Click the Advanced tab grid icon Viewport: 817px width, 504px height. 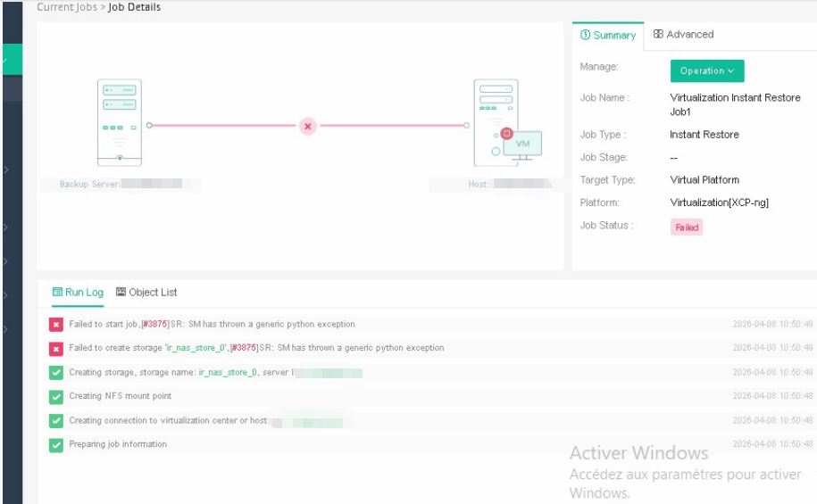click(658, 34)
